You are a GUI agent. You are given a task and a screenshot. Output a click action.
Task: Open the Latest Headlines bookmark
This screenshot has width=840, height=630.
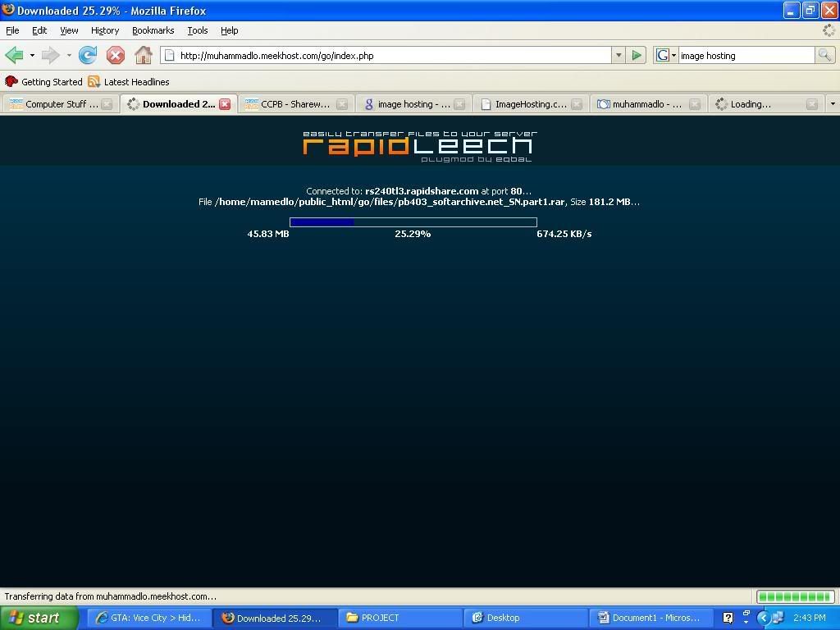129,81
